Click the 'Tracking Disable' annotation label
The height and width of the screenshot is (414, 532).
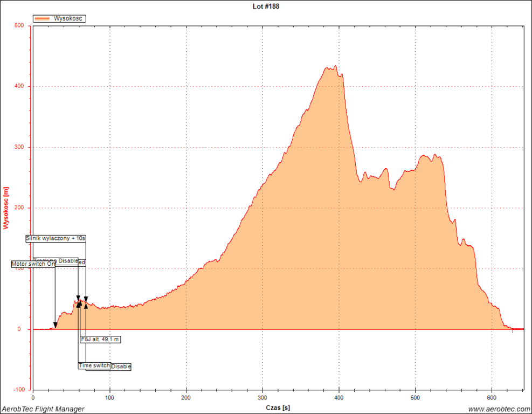click(56, 261)
